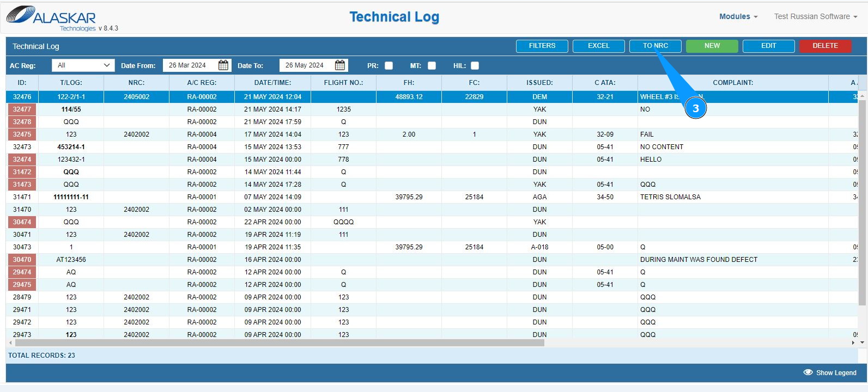Viewport: 868px width, 392px height.
Task: Select record ID 29472
Action: tap(22, 322)
